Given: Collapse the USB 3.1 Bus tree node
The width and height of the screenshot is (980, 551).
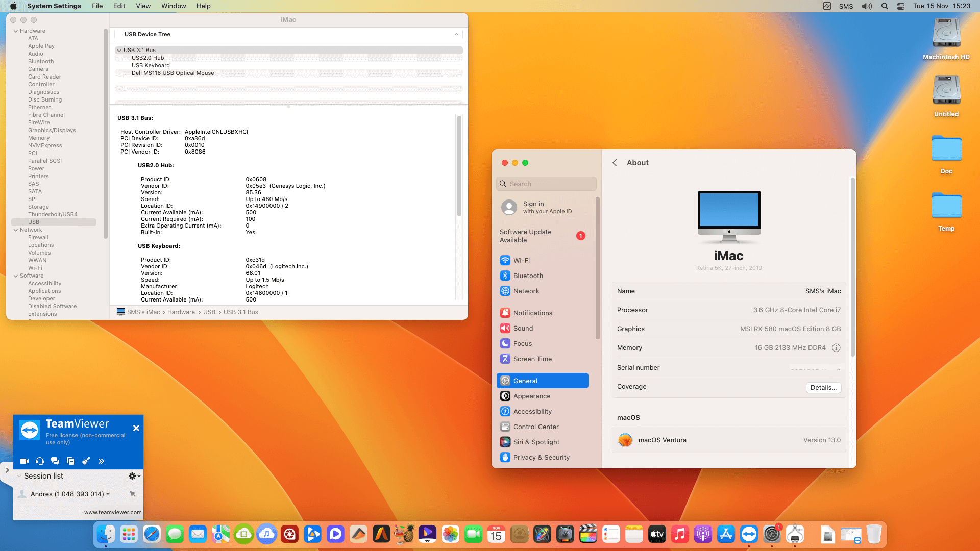Looking at the screenshot, I should [x=119, y=51].
